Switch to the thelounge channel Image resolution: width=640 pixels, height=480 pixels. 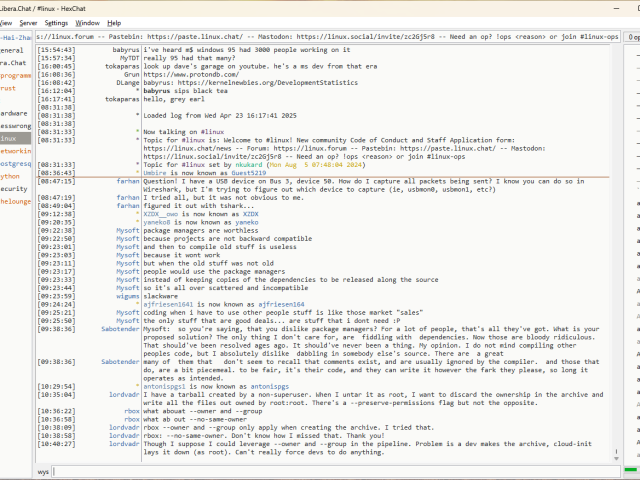point(14,201)
